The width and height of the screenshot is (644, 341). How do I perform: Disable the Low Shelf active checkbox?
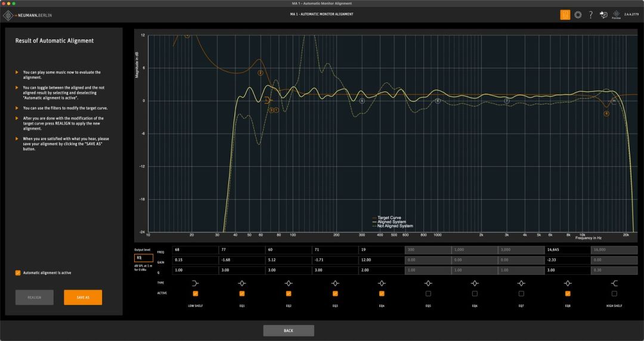pos(195,293)
